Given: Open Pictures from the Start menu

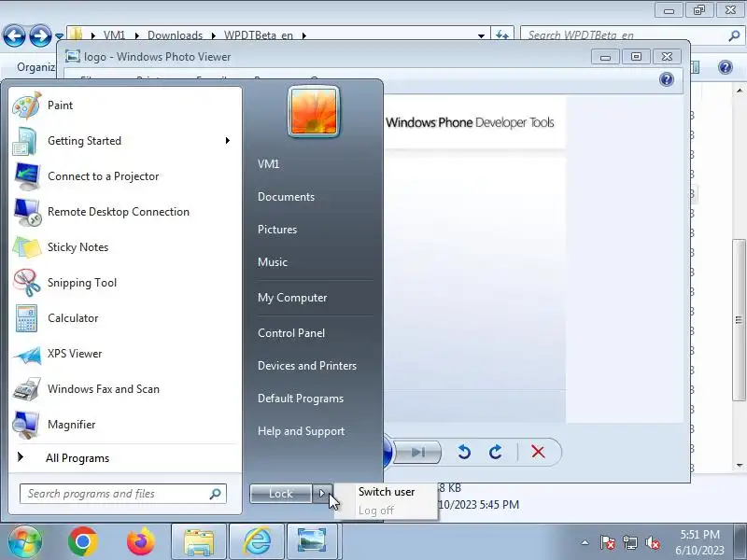Looking at the screenshot, I should (277, 230).
